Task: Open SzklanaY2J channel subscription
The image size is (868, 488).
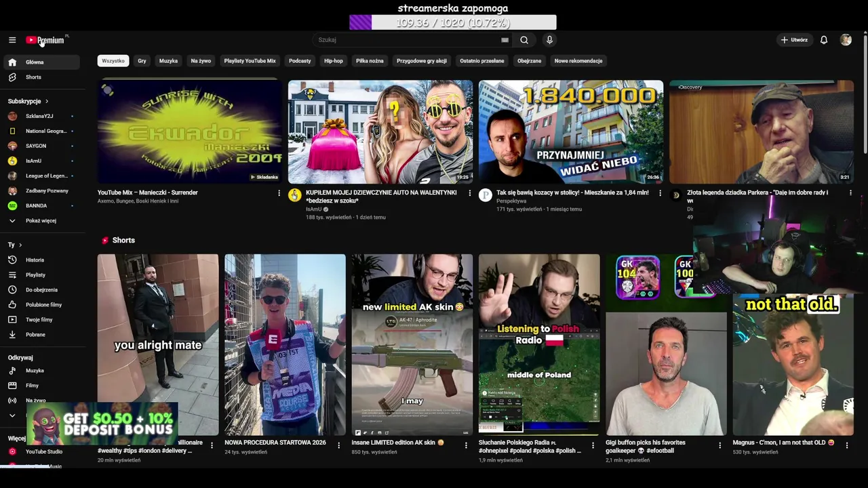Action: 41,117
